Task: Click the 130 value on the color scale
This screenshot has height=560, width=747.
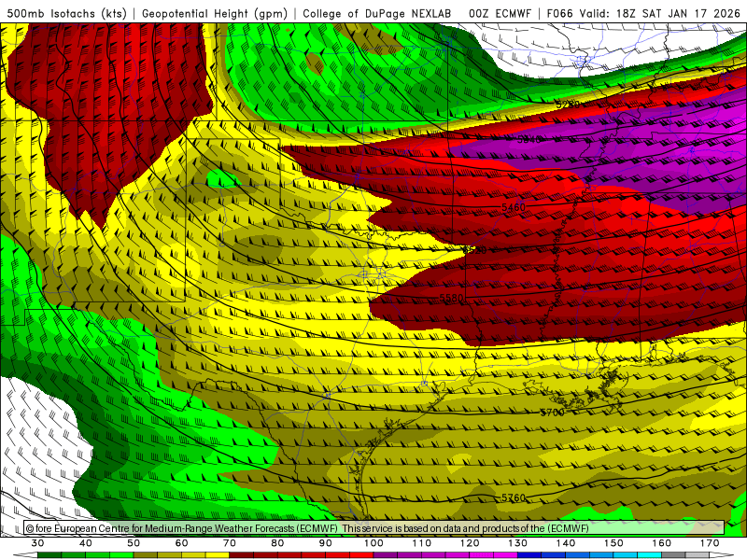Action: tap(518, 543)
